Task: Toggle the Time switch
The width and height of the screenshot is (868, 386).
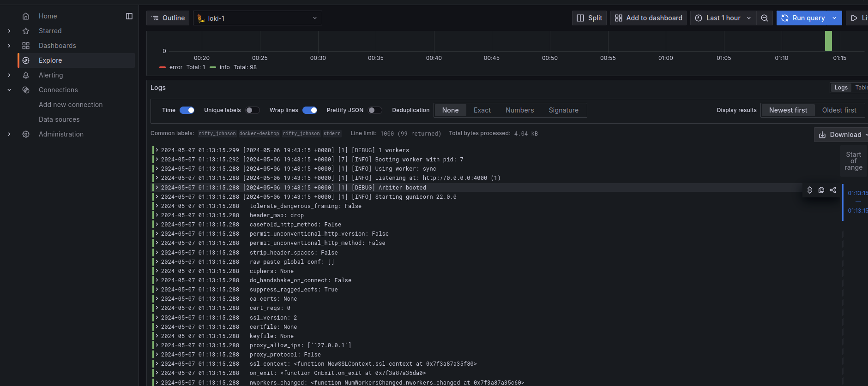Action: pyautogui.click(x=187, y=110)
